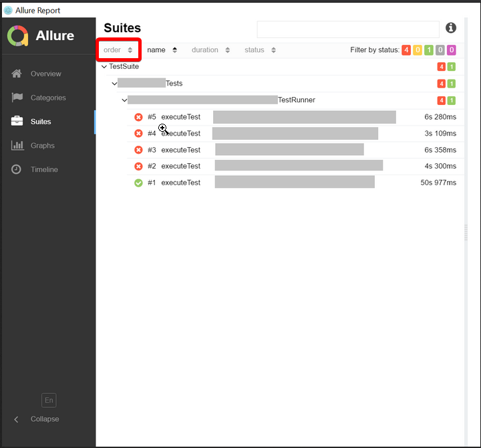Screen dimensions: 481x448
Task: Click the info icon beside search
Action: click(x=451, y=28)
